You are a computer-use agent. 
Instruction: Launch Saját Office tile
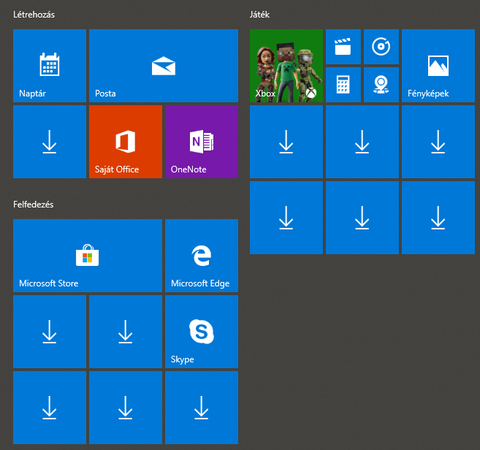click(125, 142)
